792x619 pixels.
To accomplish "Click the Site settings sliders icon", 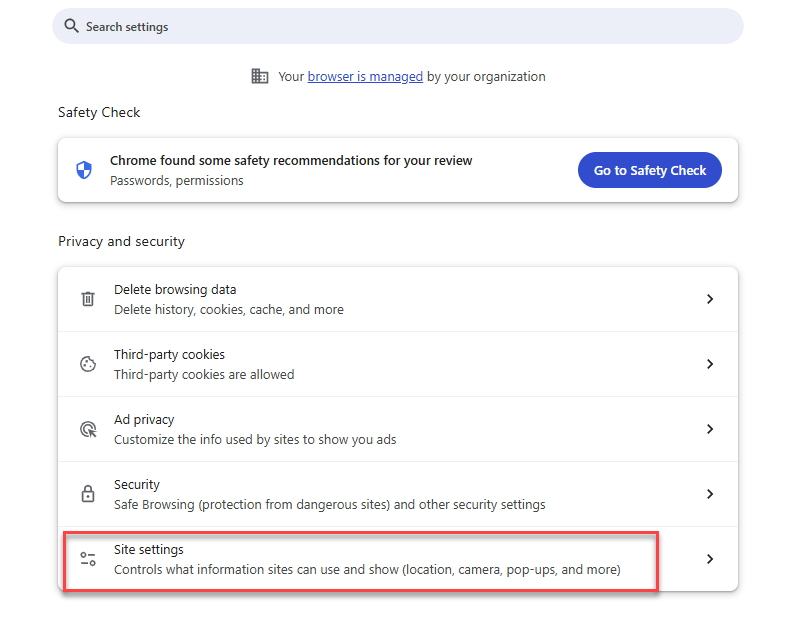I will [88, 559].
